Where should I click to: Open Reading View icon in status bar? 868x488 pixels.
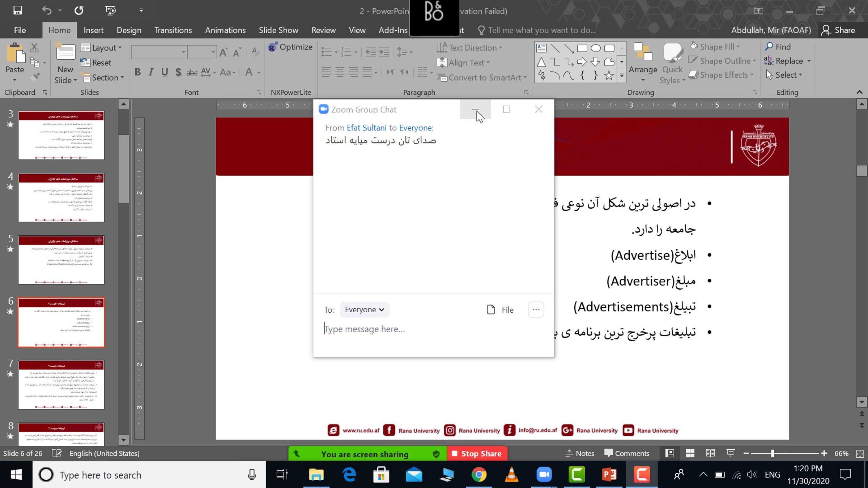pos(710,453)
